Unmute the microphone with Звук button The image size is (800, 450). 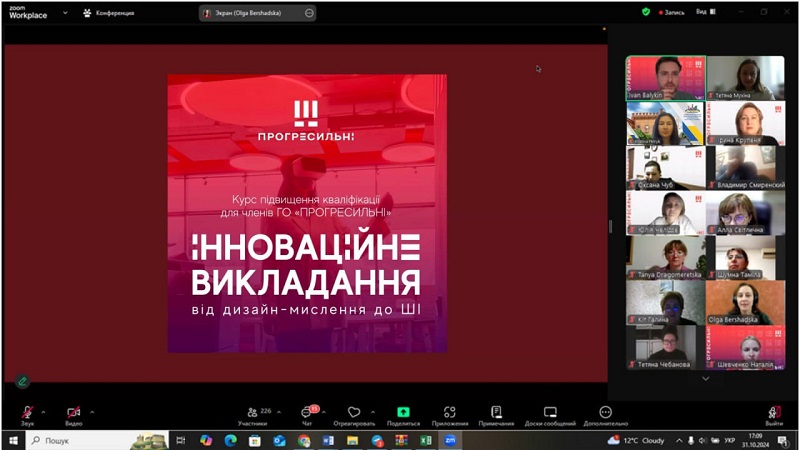[27, 415]
